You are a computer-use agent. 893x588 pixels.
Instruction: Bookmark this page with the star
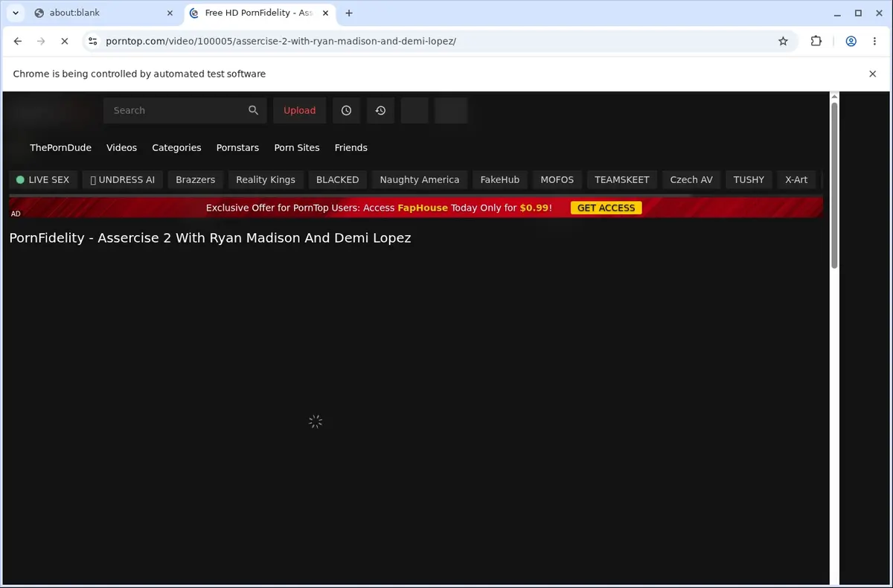tap(783, 41)
